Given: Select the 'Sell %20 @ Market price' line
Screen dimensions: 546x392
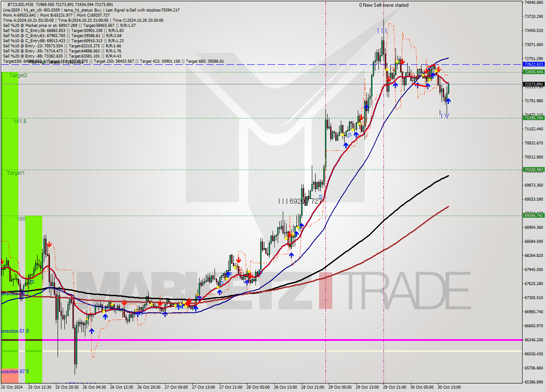Looking at the screenshot, I should (x=69, y=25).
